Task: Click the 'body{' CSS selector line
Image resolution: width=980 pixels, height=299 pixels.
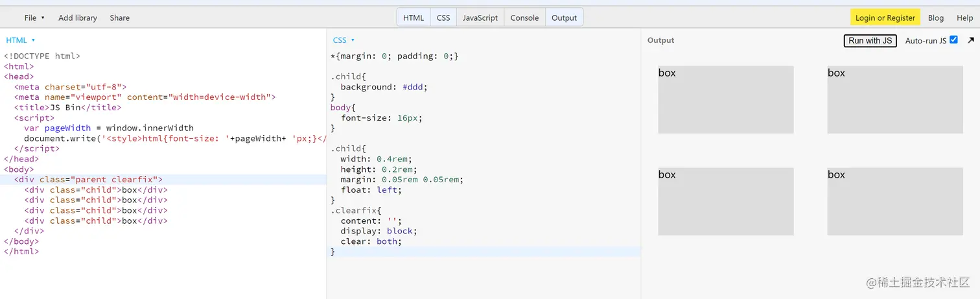Action: point(344,108)
